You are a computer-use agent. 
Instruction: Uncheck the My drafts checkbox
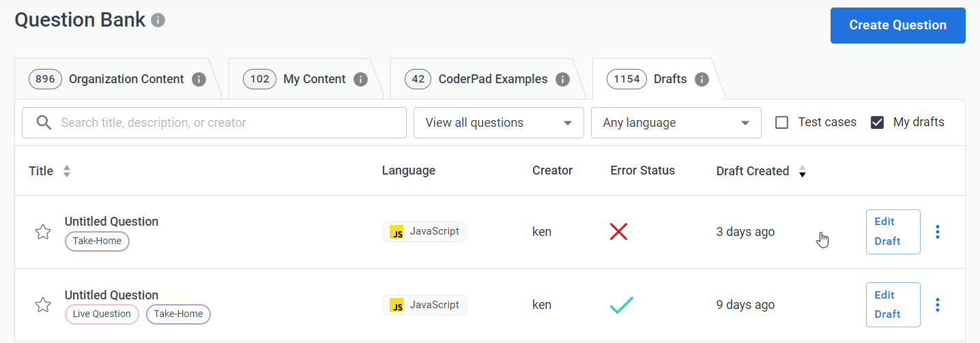(878, 123)
